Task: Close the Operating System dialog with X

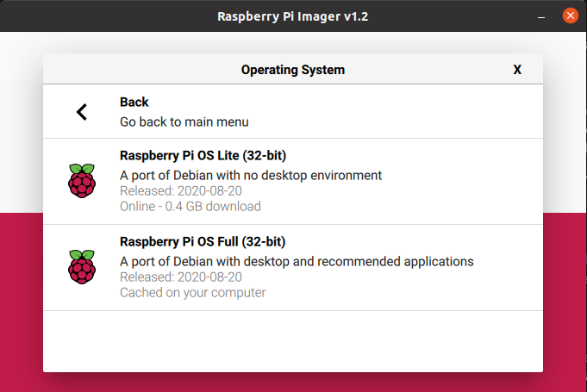Action: [517, 70]
